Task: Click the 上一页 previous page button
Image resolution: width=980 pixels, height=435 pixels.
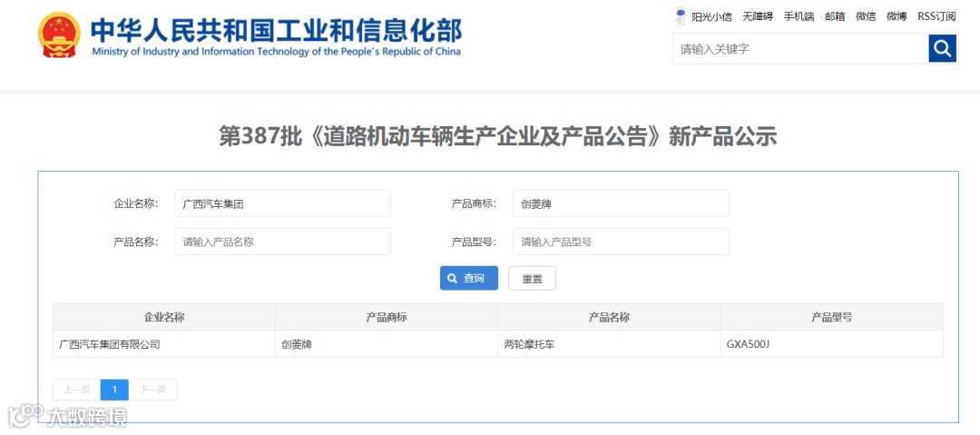Action: (76, 390)
